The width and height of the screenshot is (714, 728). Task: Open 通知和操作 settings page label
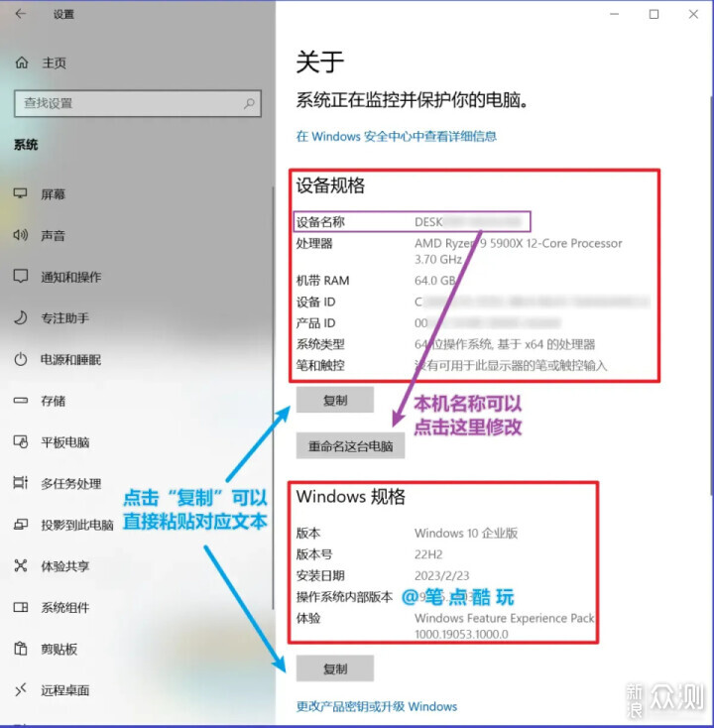71,277
